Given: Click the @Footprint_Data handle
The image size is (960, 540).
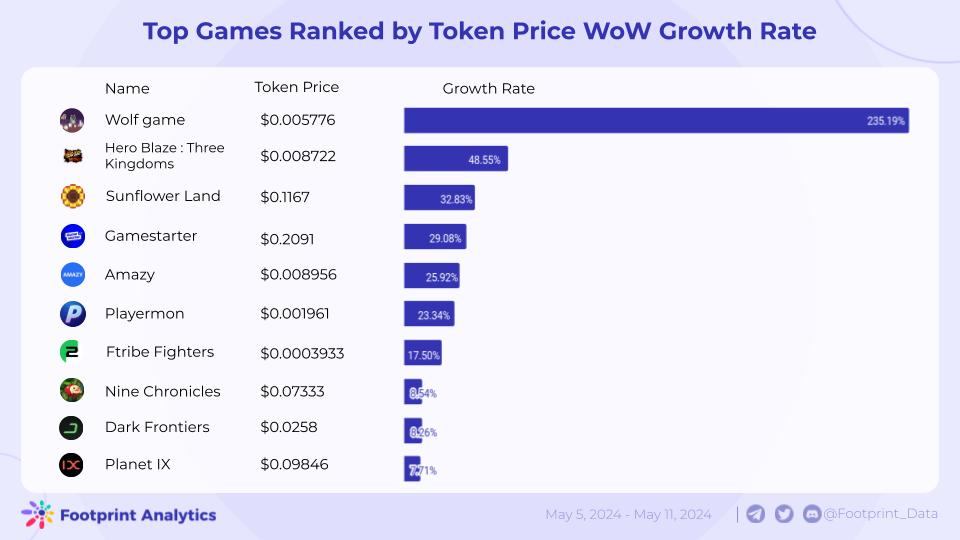Looking at the screenshot, I should (880, 514).
